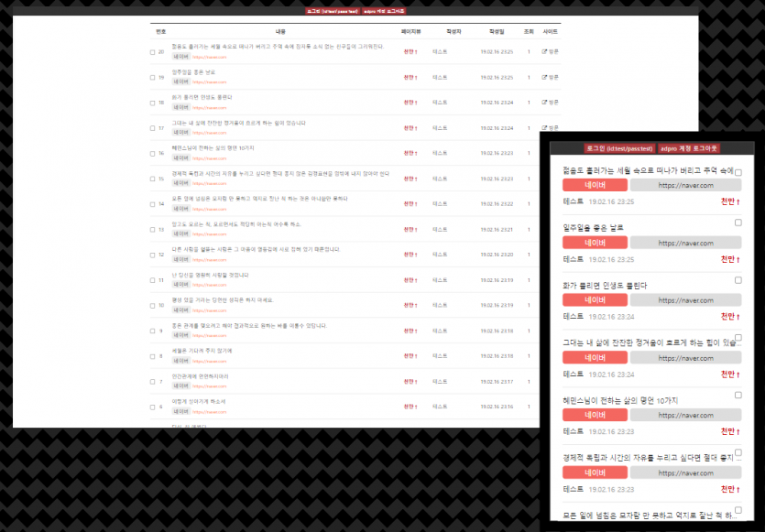Image resolution: width=765 pixels, height=532 pixels.
Task: Click the 방문 visit icon on row 18
Action: pyautogui.click(x=545, y=102)
